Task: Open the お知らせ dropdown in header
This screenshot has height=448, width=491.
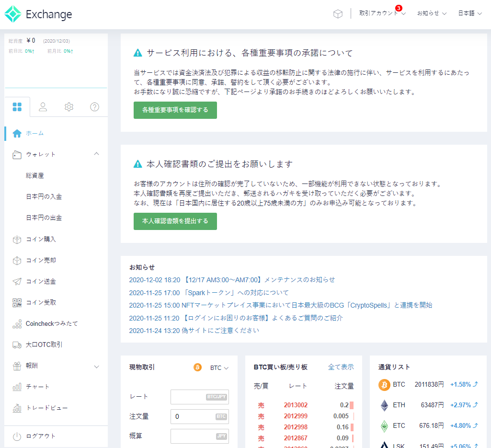Action: point(432,13)
